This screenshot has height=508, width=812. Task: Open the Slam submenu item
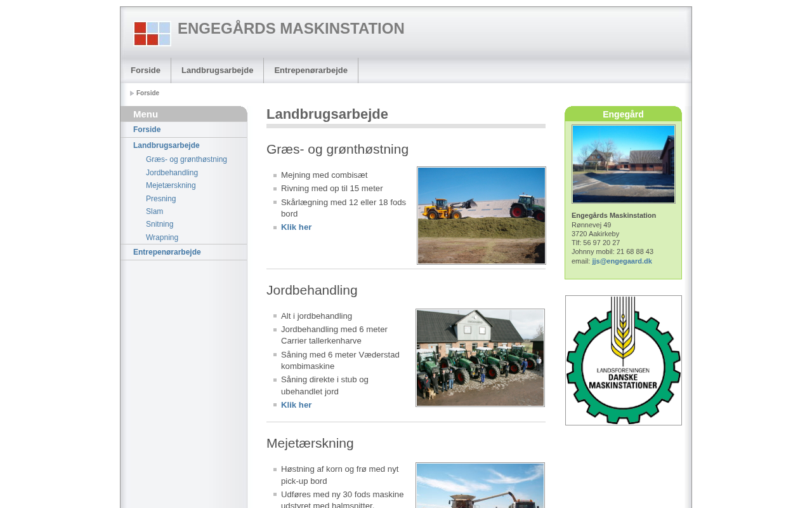point(154,211)
